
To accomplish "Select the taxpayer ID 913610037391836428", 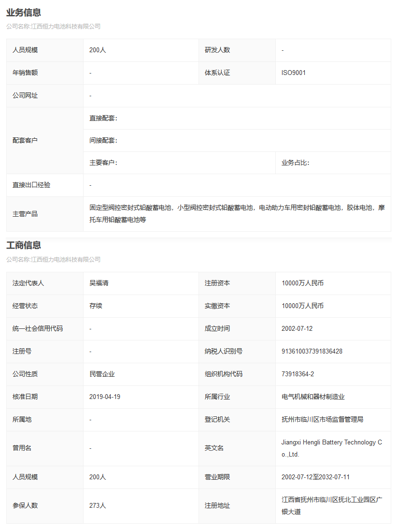I will (312, 351).
